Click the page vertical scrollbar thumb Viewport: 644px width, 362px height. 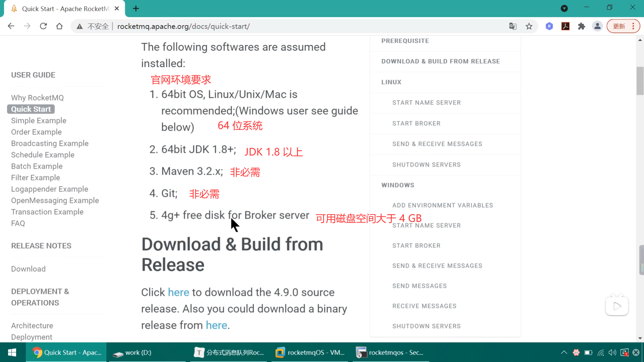point(640,80)
